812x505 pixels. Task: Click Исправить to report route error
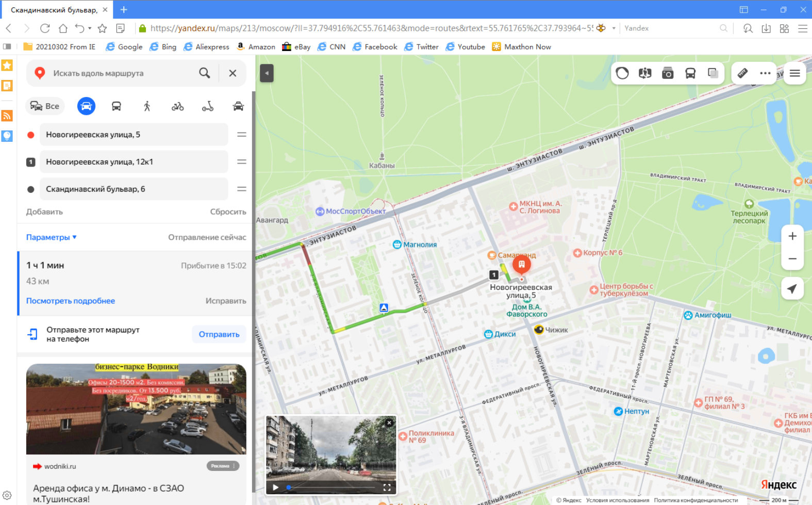[226, 301]
